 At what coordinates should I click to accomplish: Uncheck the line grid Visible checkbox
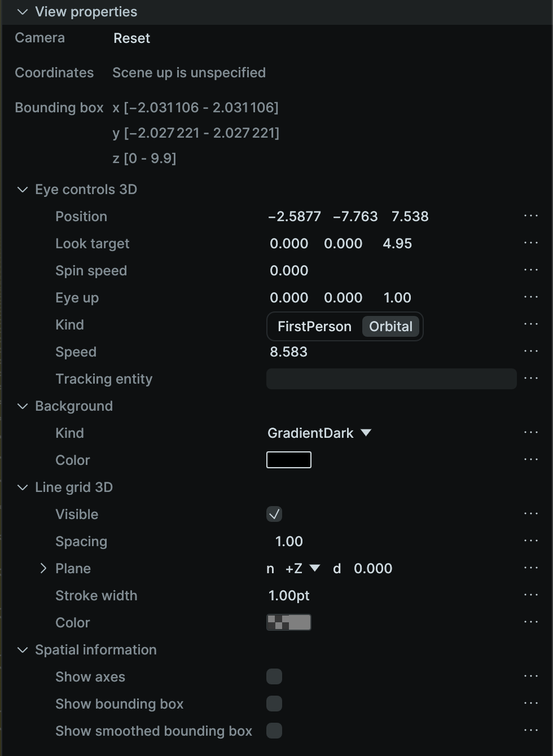pos(274,514)
